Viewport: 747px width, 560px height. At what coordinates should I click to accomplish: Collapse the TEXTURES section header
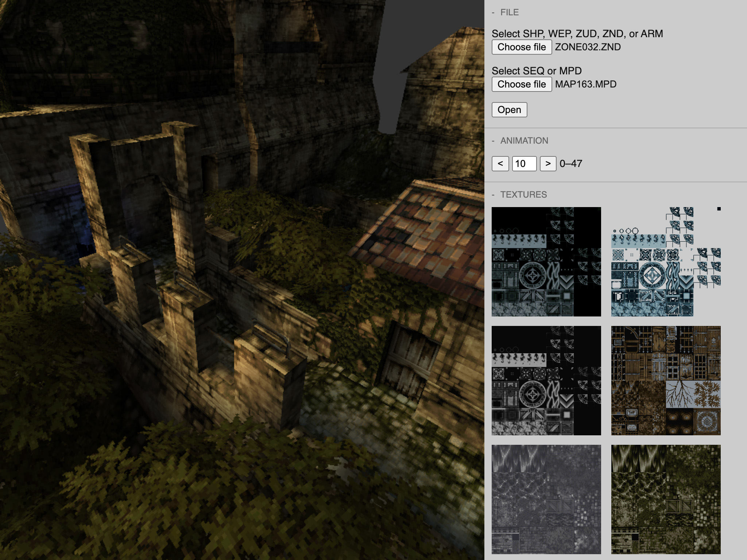pyautogui.click(x=523, y=195)
